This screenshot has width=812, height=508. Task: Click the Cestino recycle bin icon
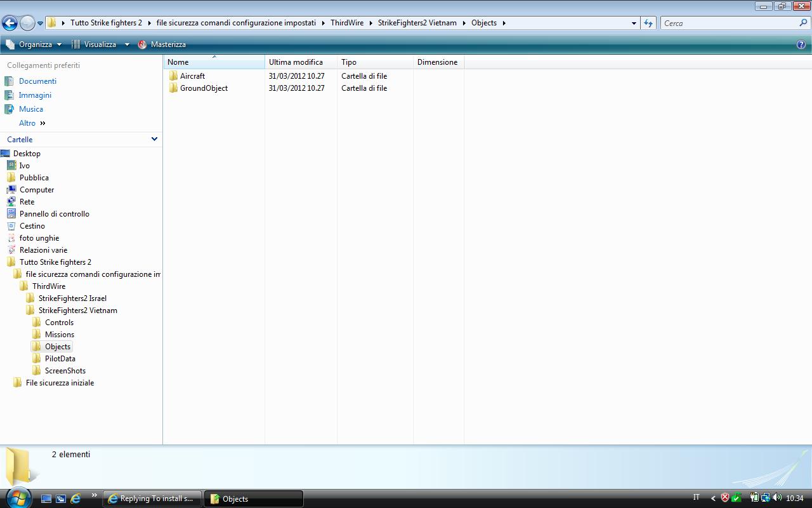pyautogui.click(x=11, y=226)
